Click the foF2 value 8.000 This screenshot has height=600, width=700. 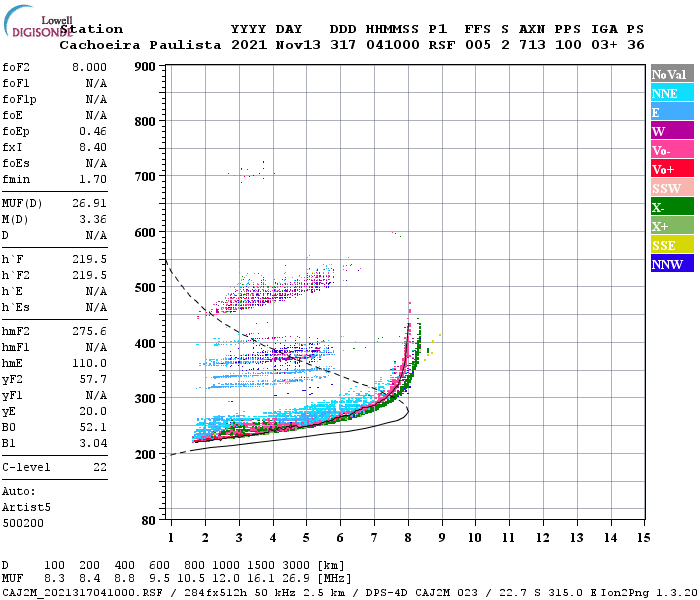click(89, 67)
